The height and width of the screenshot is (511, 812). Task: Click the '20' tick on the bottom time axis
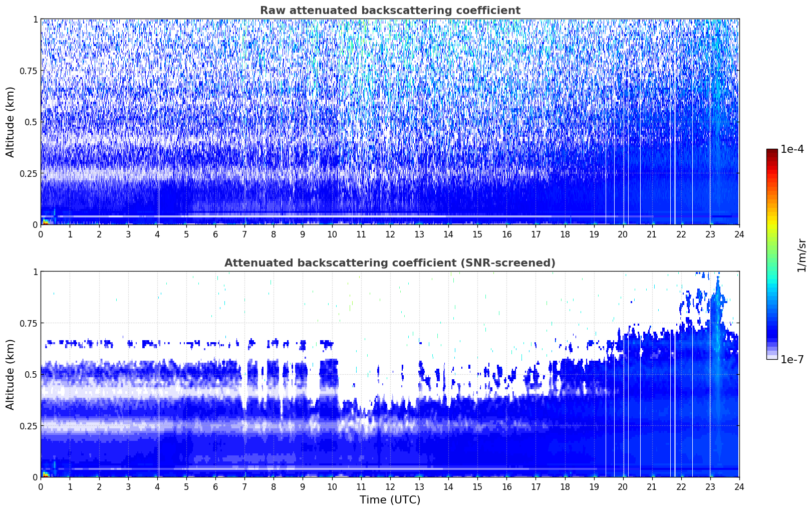click(623, 487)
